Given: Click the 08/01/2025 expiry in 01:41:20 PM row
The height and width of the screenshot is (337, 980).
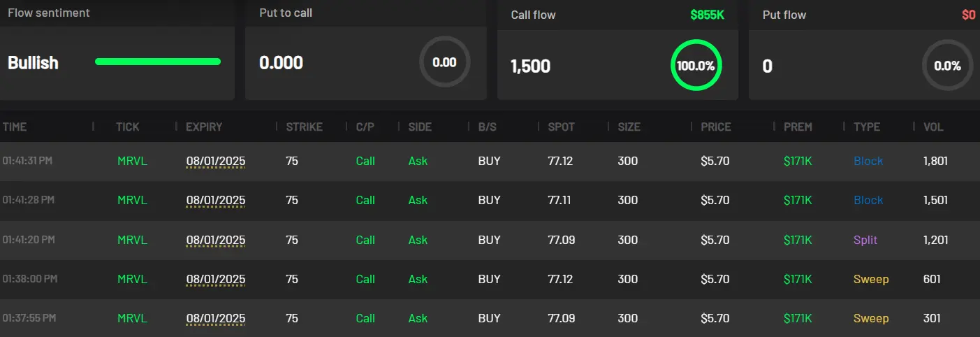Looking at the screenshot, I should coord(216,240).
